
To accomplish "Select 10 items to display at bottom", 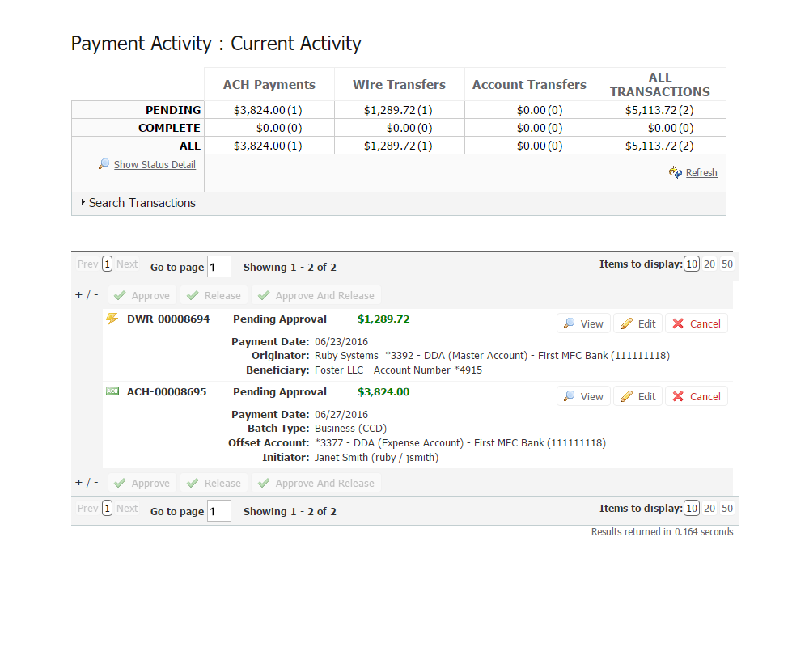I will pyautogui.click(x=692, y=509).
